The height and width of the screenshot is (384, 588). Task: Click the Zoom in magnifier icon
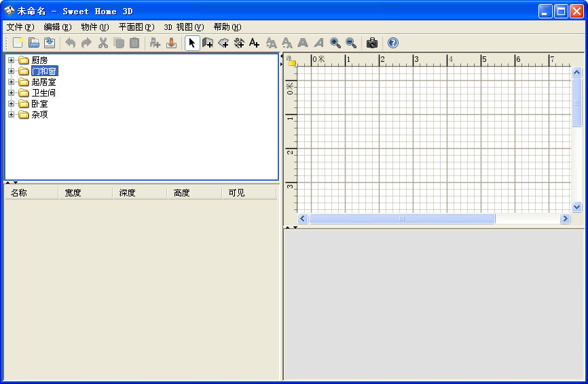point(335,43)
